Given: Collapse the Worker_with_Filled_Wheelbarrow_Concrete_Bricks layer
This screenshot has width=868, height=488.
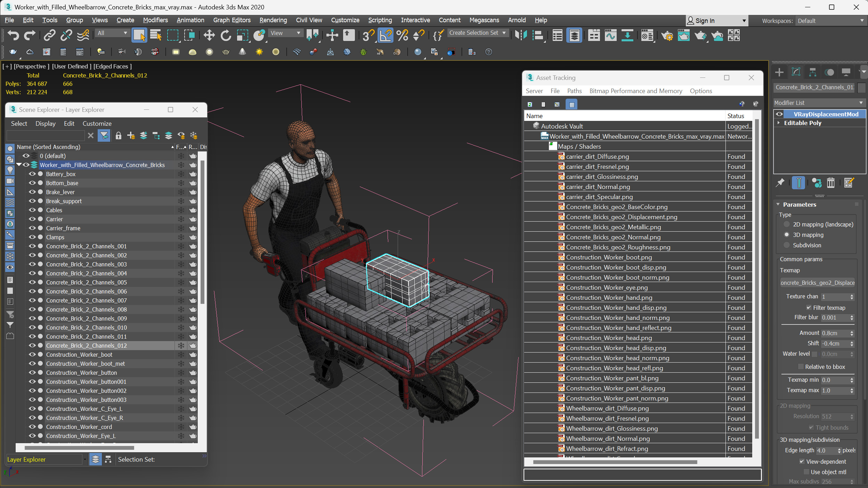Looking at the screenshot, I should pyautogui.click(x=19, y=165).
